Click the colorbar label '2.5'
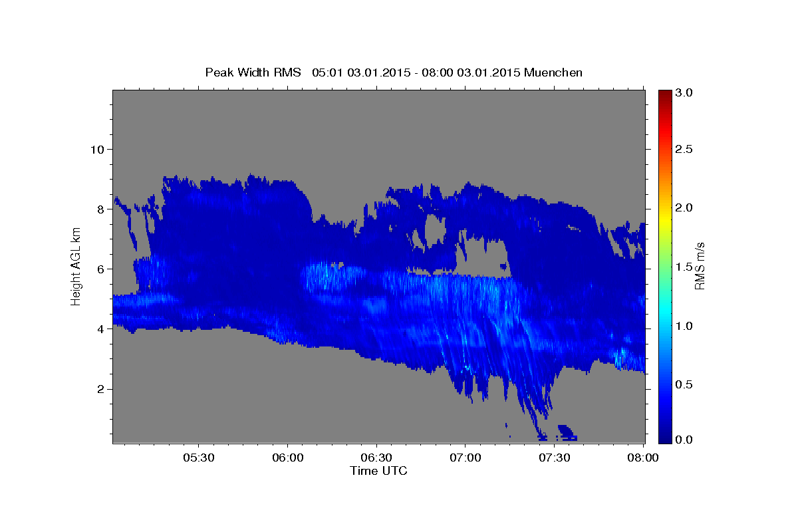This screenshot has height=532, width=798. [685, 149]
